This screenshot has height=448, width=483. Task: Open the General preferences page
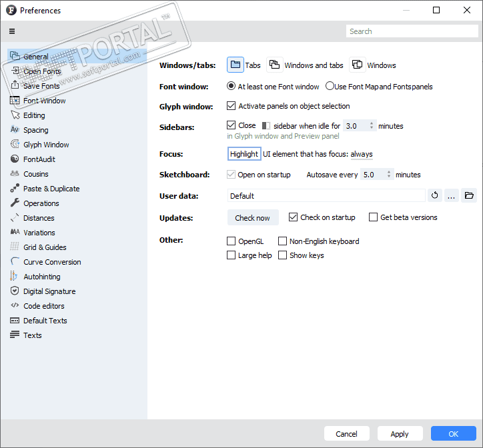coord(77,57)
